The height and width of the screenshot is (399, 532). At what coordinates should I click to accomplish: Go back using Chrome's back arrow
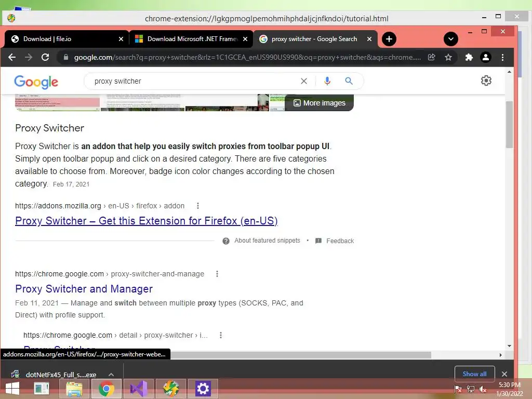[12, 57]
